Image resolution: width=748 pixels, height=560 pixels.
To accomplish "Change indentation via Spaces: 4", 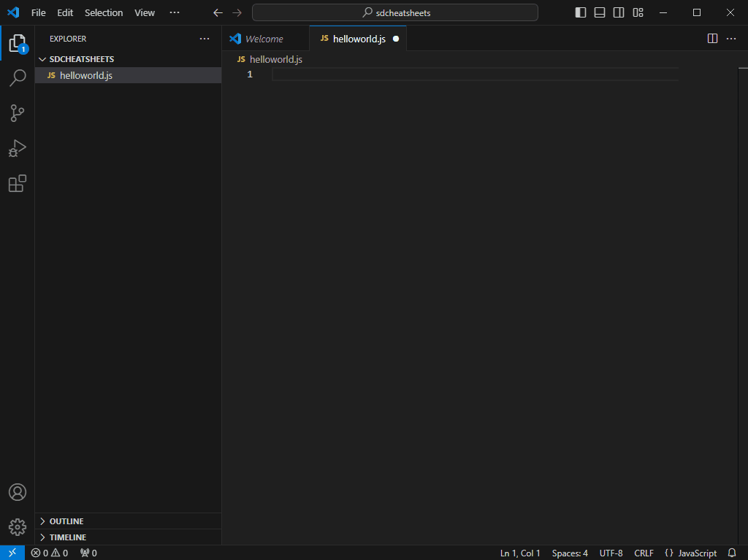I will (x=570, y=553).
